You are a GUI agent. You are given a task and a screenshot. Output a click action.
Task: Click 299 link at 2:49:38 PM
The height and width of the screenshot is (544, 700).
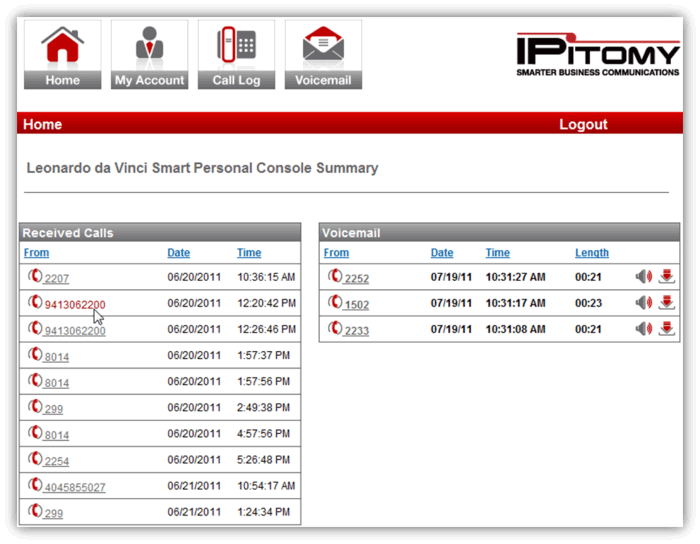click(x=54, y=409)
